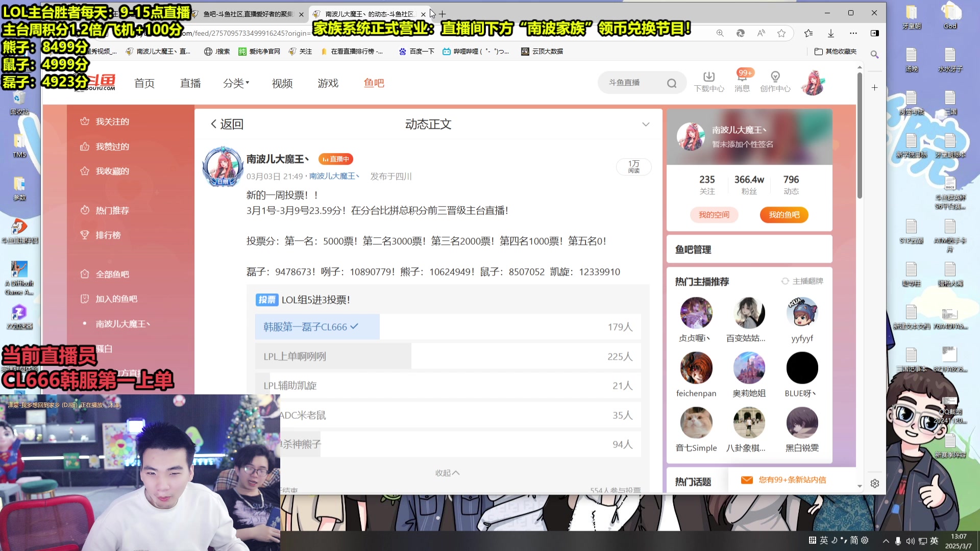Viewport: 980px width, 551px height.
Task: Click the search magnifier in 斗鱼直播 box
Action: click(x=672, y=83)
